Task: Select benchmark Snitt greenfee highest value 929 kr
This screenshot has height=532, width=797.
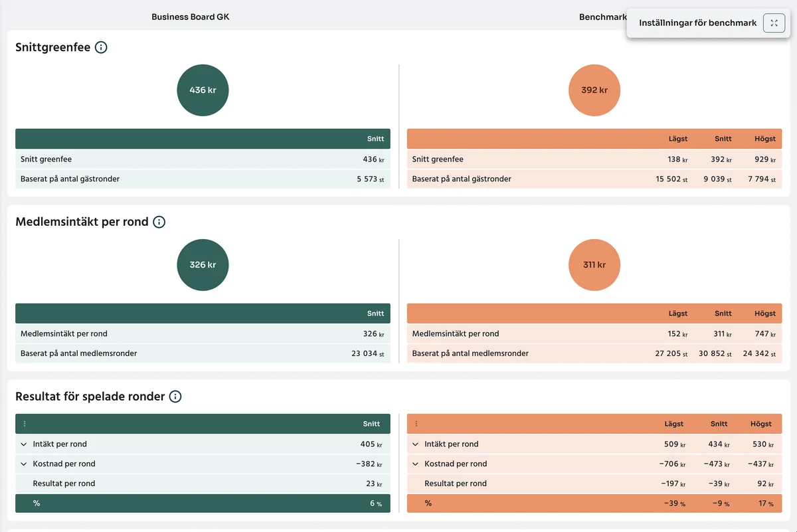Action: coord(764,159)
